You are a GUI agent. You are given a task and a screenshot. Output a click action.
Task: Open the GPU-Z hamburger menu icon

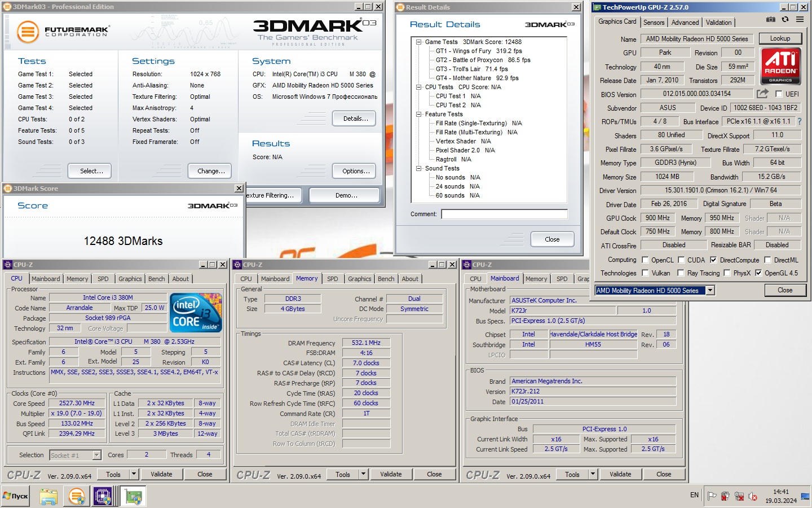800,19
